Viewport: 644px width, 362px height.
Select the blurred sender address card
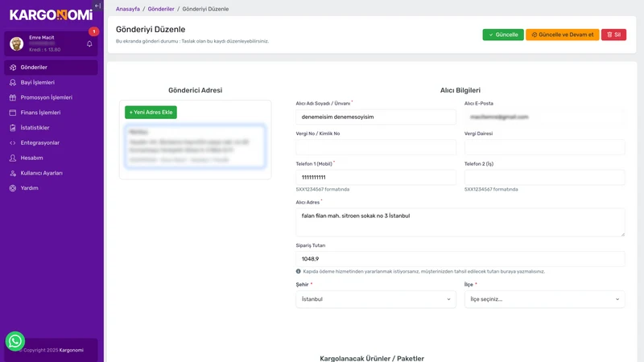195,146
